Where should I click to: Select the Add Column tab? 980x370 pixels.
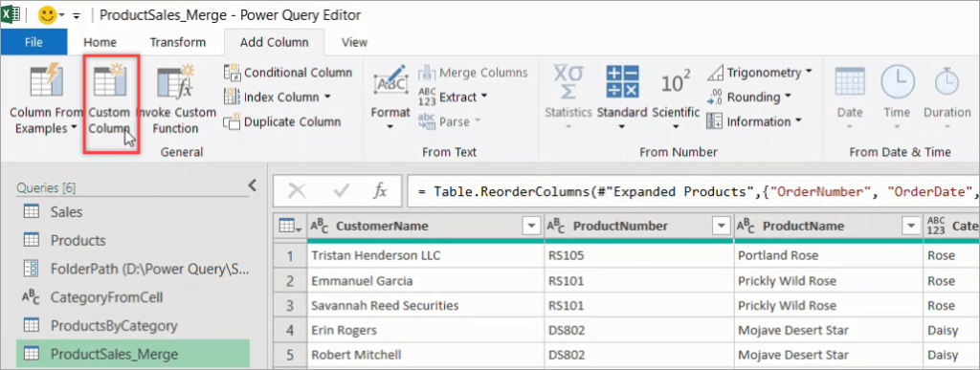[x=275, y=42]
